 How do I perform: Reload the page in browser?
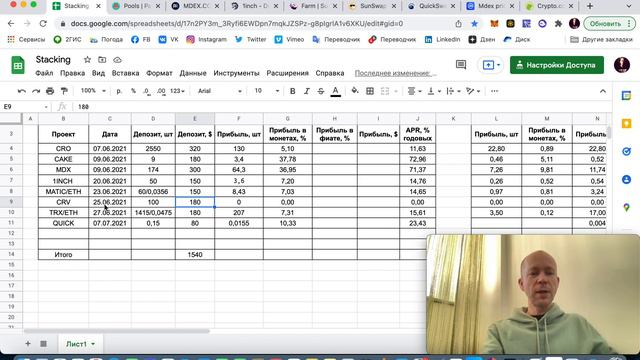43,24
